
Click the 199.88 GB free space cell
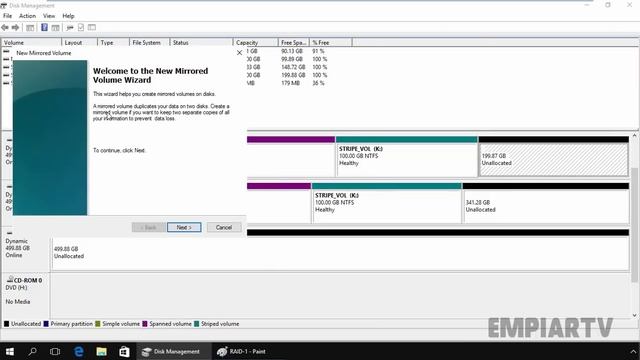coord(293,75)
